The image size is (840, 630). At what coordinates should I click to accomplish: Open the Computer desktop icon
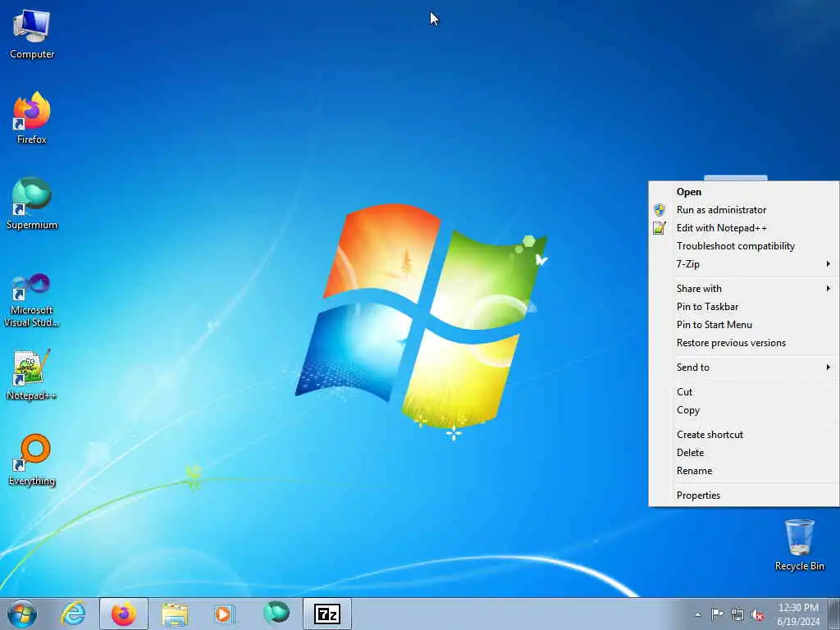32,34
